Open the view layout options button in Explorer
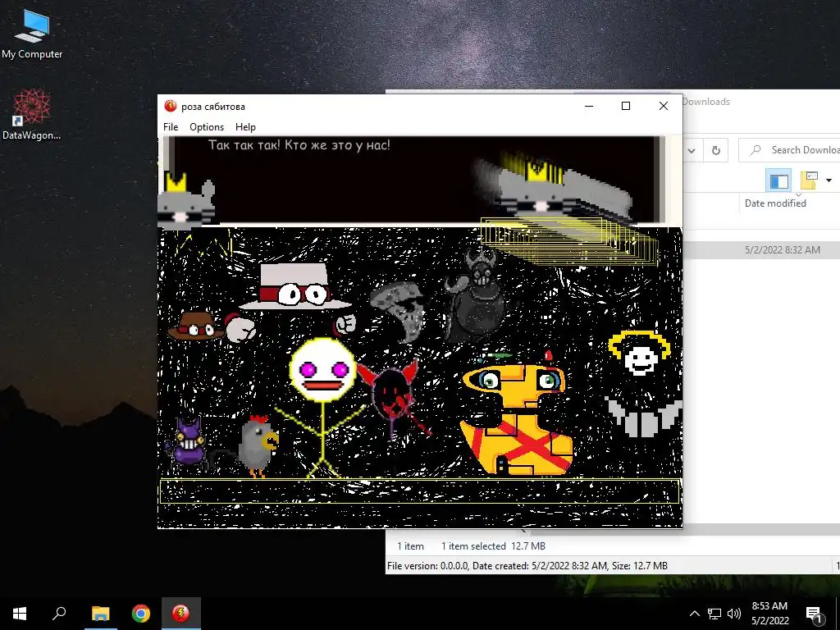840x630 pixels. [x=809, y=180]
